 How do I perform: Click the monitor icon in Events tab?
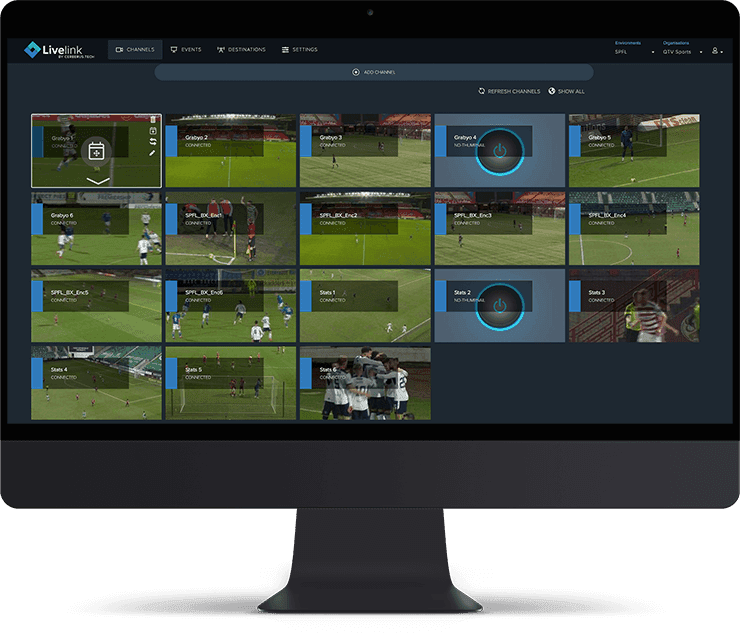click(174, 50)
